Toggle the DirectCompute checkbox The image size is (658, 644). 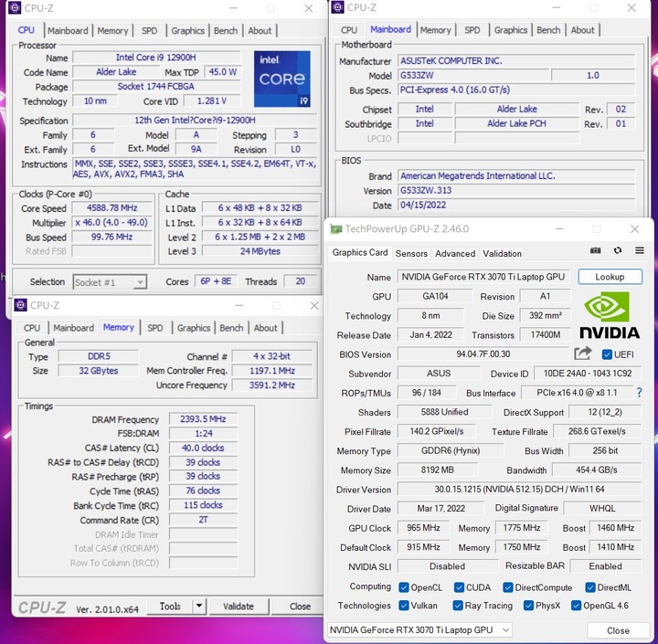click(x=508, y=587)
